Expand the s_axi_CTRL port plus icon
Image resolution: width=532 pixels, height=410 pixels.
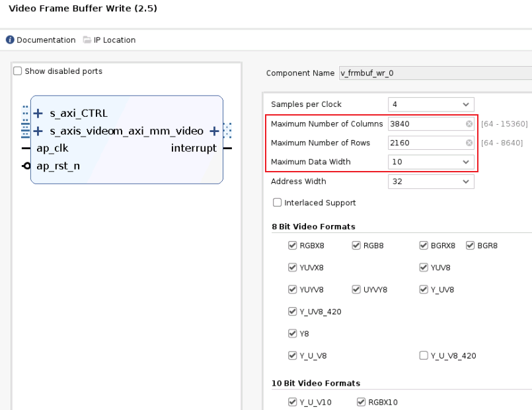(38, 114)
